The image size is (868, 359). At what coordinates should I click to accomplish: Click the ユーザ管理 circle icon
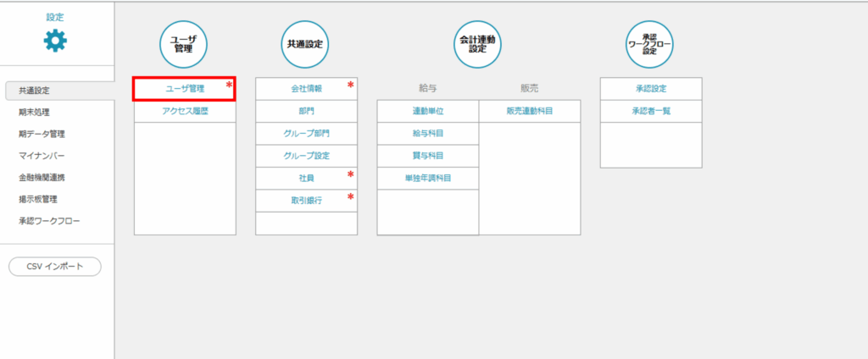[x=184, y=44]
